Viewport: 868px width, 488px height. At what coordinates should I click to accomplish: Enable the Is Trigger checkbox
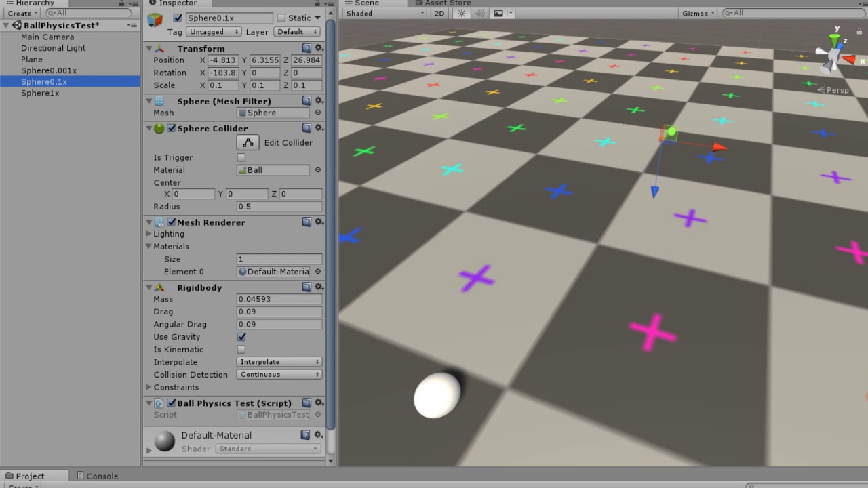(241, 157)
